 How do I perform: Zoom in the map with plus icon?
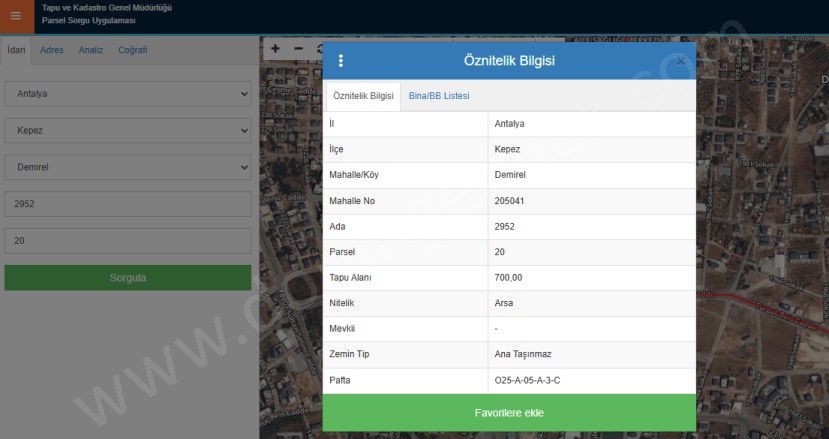tap(275, 48)
